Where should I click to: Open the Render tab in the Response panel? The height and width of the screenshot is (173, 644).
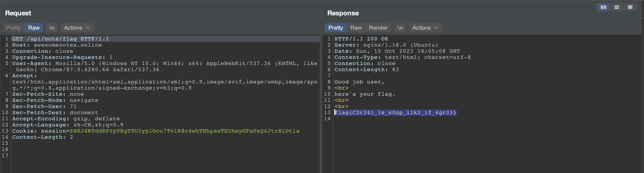click(378, 28)
